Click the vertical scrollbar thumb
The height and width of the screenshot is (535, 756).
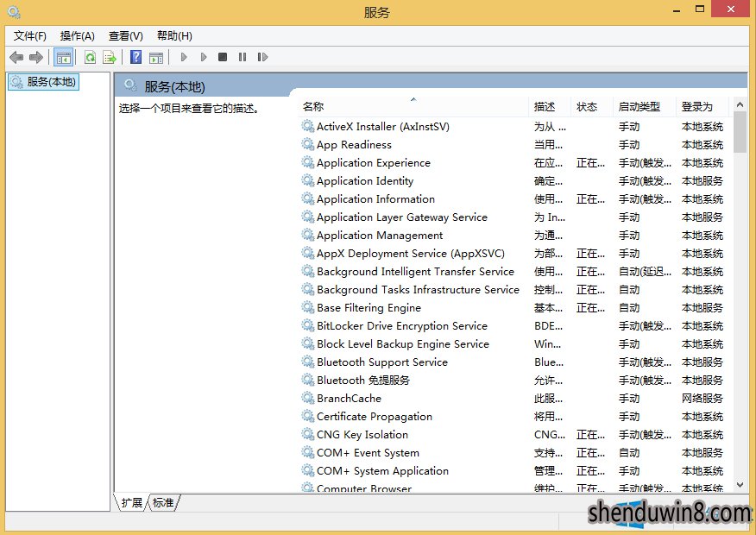tap(740, 131)
